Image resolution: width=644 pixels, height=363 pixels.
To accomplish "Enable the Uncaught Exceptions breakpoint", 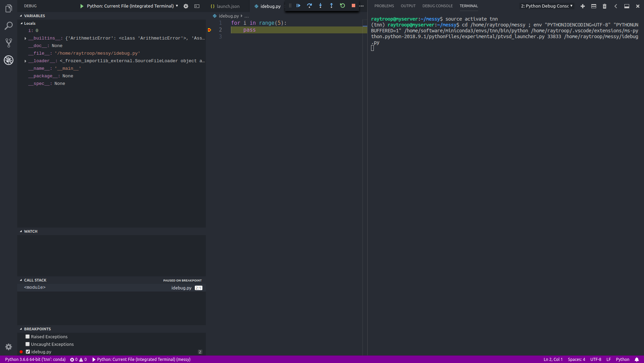I will [x=28, y=344].
